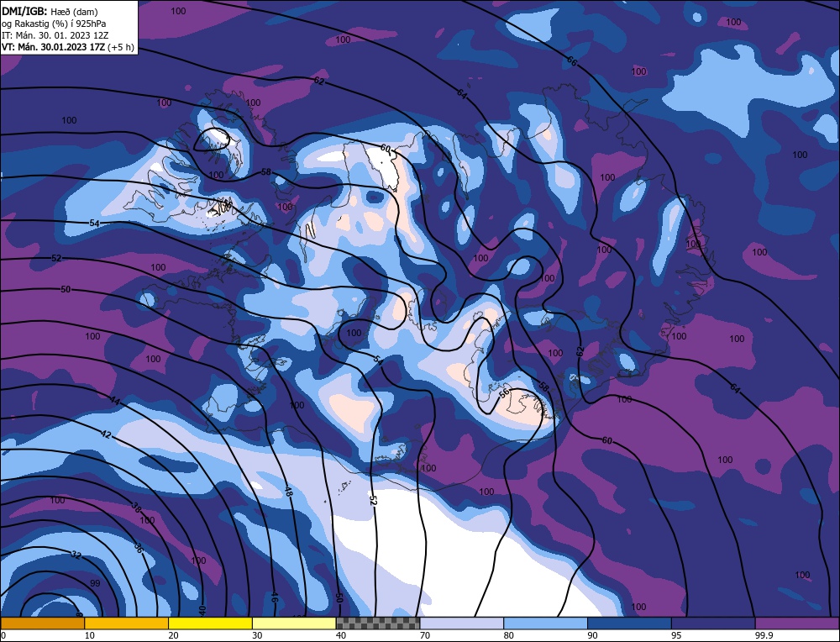Click the pale yellow 30–40 legend swatch
Screen dimensions: 840x642
(294, 624)
